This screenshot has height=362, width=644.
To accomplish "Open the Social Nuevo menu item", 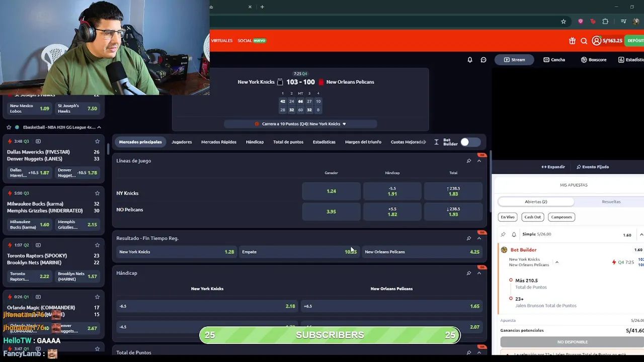I will point(252,41).
